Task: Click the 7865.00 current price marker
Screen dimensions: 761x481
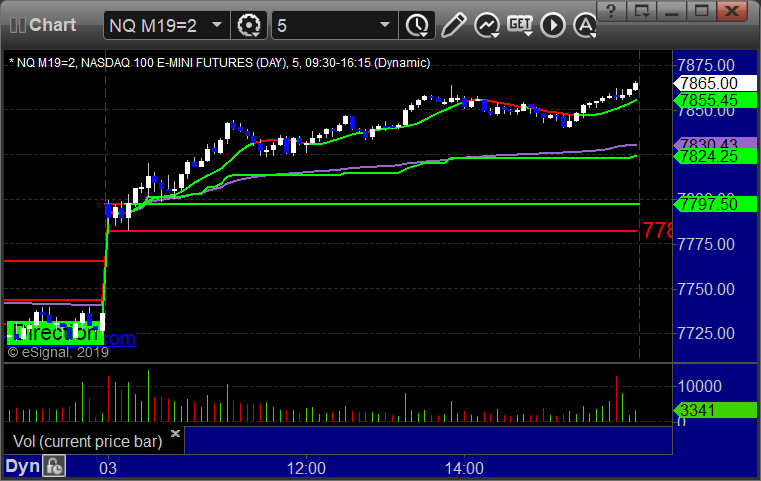Action: tap(714, 83)
